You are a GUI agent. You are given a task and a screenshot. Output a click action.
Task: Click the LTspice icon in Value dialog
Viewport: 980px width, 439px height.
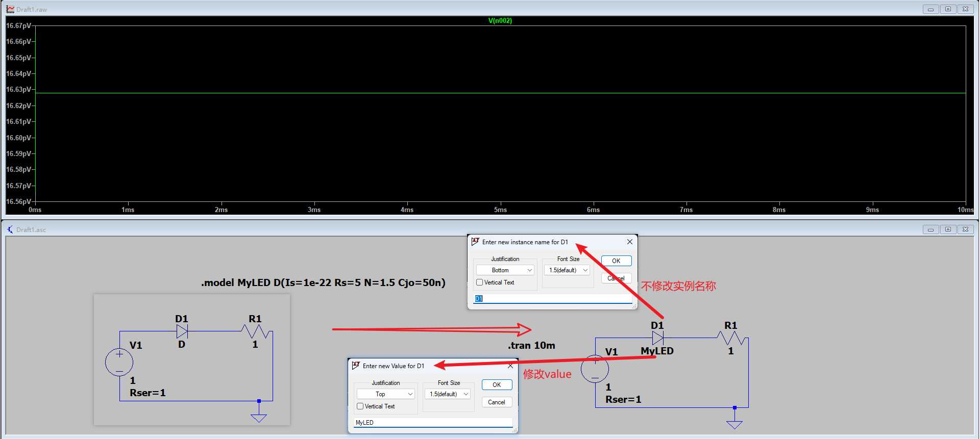[356, 366]
